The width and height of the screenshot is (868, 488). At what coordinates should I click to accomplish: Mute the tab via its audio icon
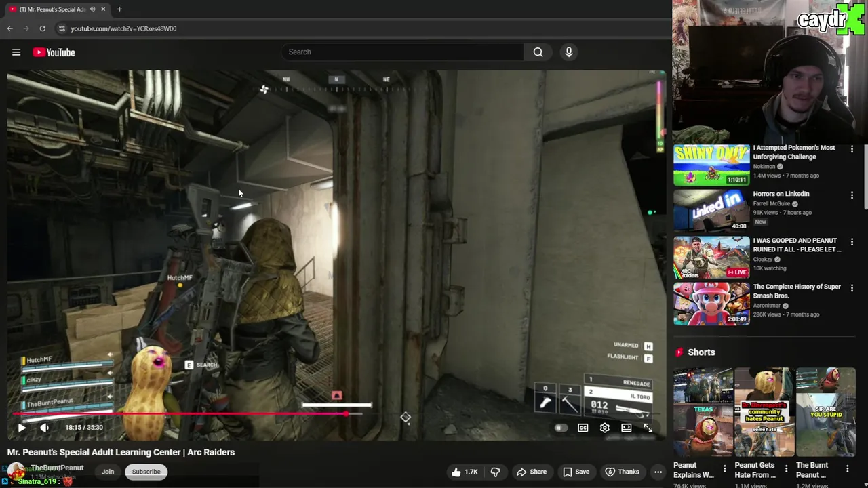tap(92, 9)
